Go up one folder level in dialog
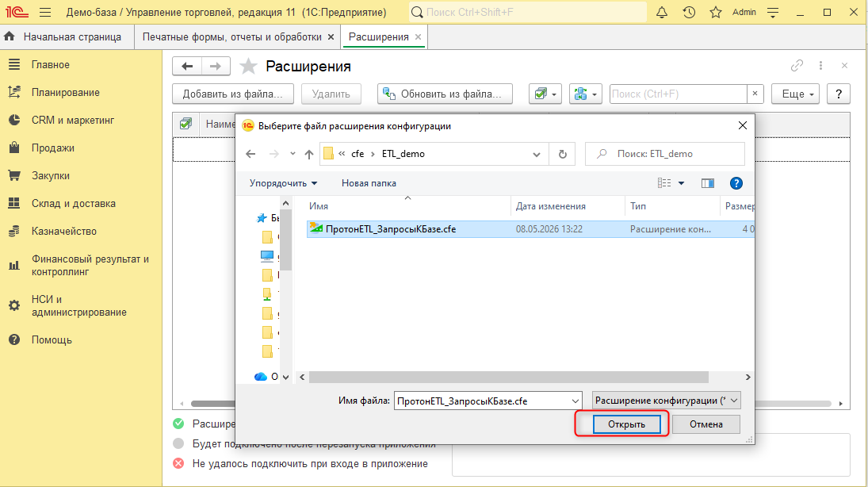Viewport: 868px width, 487px height. [309, 154]
